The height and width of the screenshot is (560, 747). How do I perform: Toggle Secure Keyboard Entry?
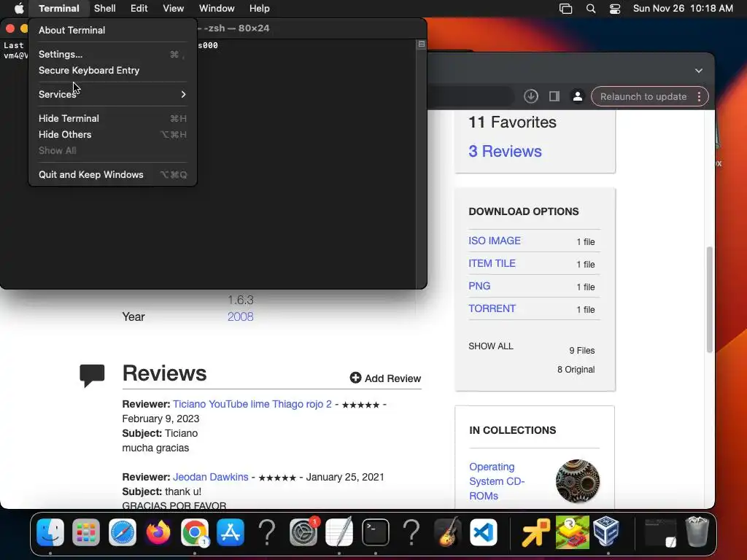tap(112, 71)
